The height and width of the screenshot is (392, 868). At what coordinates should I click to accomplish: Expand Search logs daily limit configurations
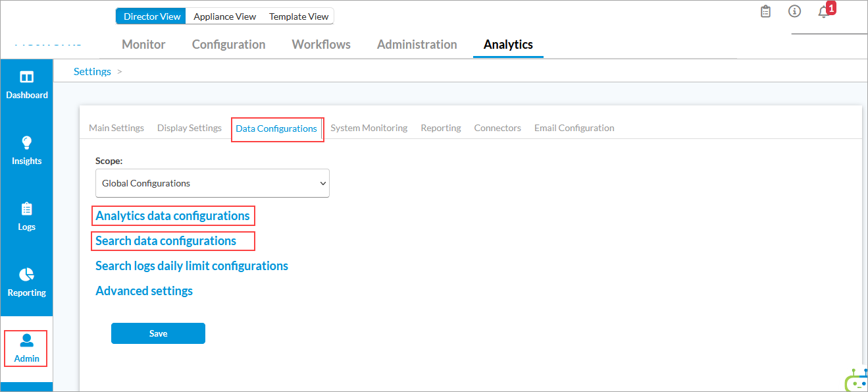tap(191, 266)
